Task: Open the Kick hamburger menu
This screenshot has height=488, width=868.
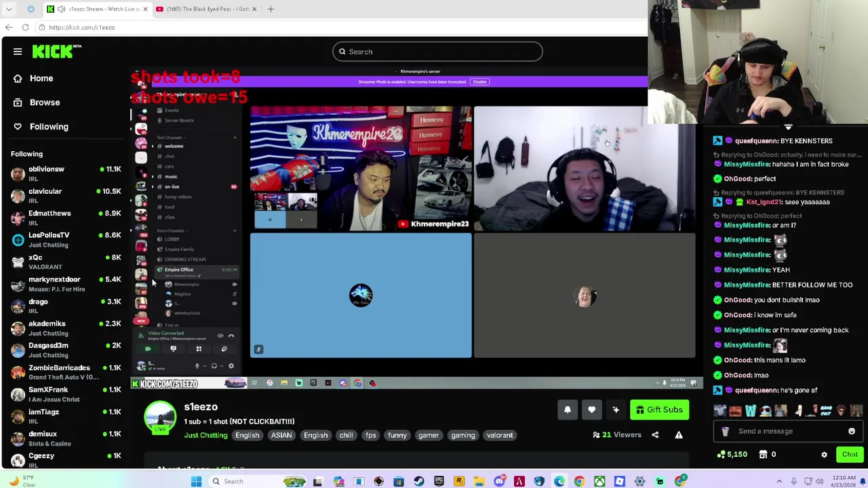Action: [18, 52]
